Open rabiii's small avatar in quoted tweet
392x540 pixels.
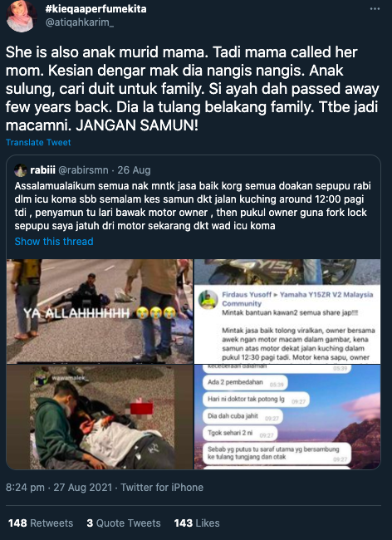(x=21, y=170)
